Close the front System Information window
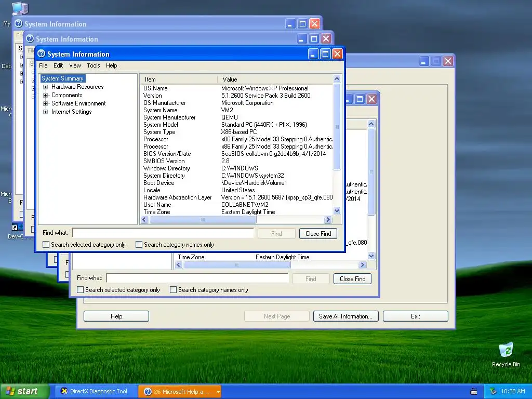This screenshot has height=399, width=532. click(x=337, y=54)
